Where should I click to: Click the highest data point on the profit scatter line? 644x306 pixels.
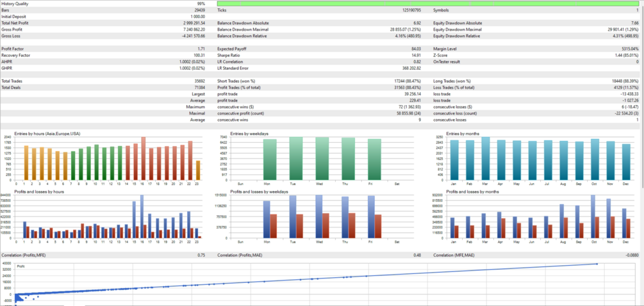[597, 264]
